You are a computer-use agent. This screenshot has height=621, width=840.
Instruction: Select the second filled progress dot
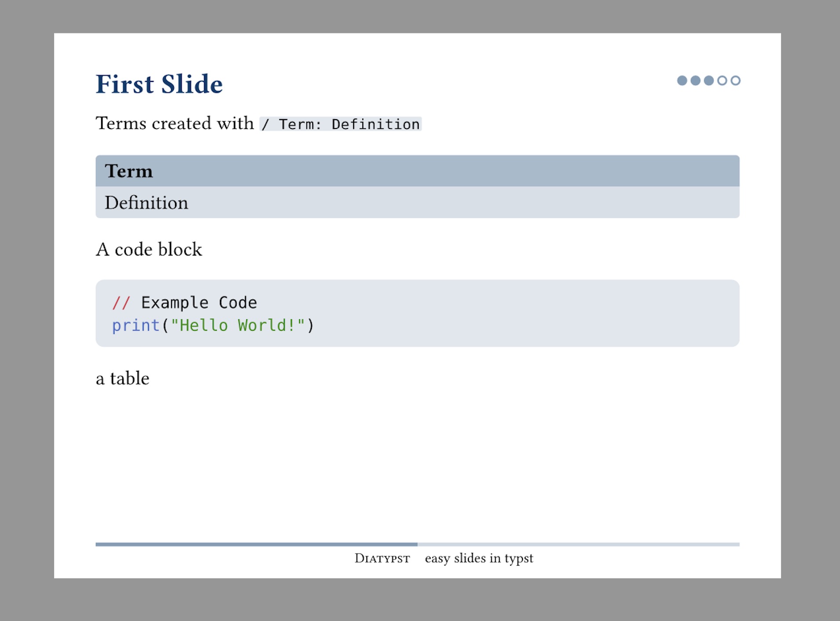(695, 80)
